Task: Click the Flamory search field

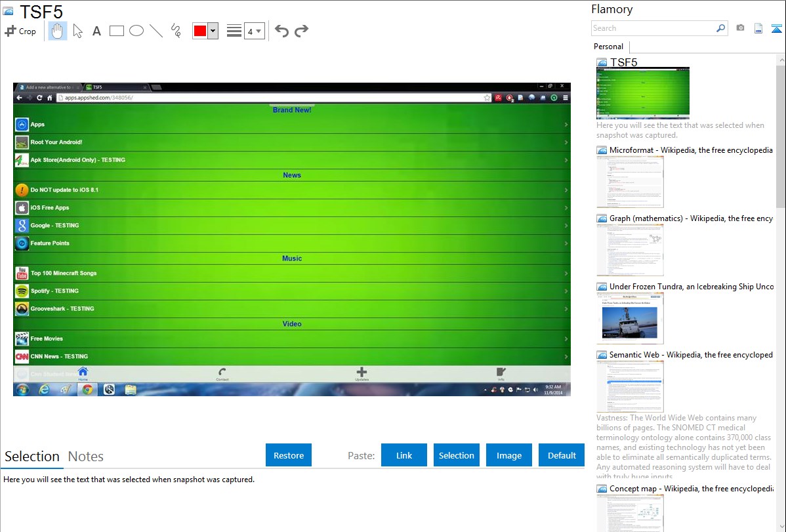Action: (653, 28)
